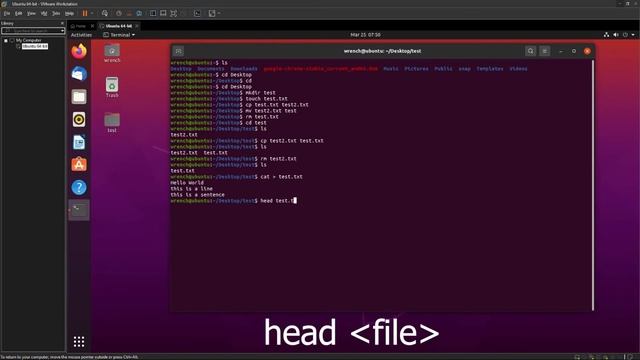Expand the system menu arrow

pos(633,35)
